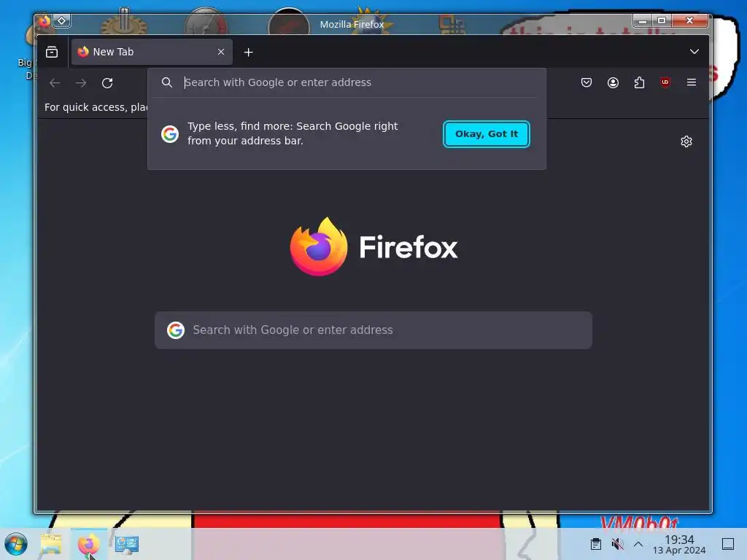Select Firefox in the taskbar

pos(88,544)
